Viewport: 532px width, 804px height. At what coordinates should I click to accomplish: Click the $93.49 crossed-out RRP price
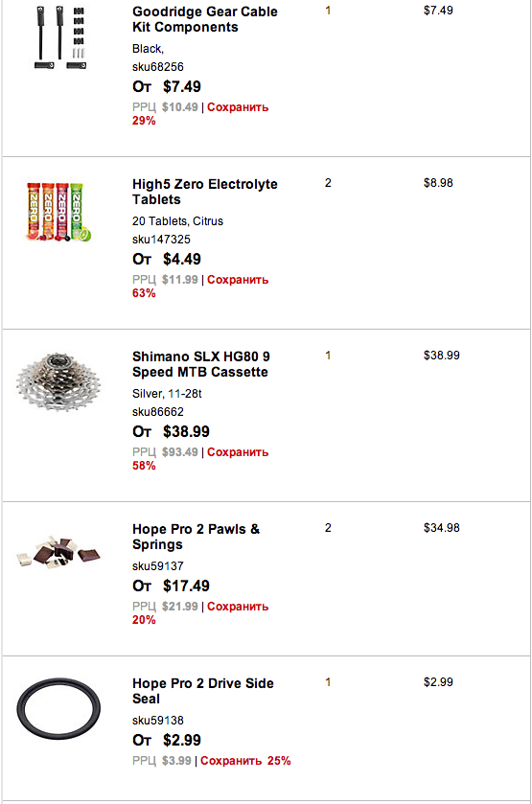click(x=179, y=452)
